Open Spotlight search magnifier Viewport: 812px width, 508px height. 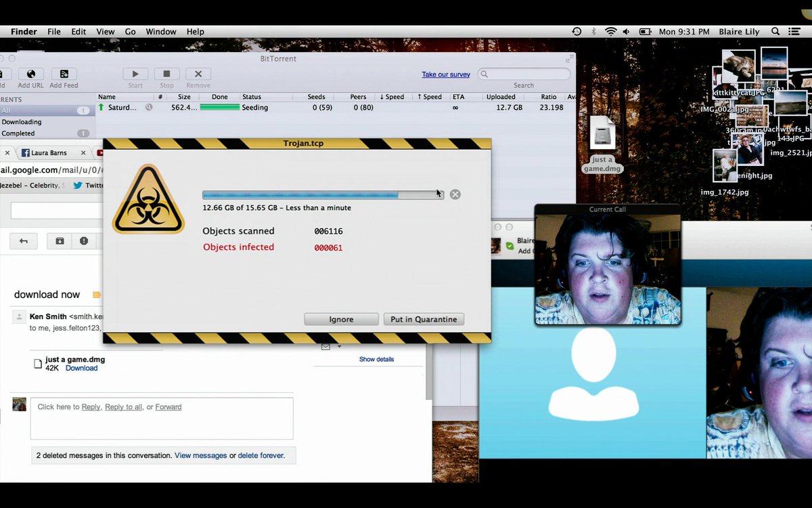(775, 32)
